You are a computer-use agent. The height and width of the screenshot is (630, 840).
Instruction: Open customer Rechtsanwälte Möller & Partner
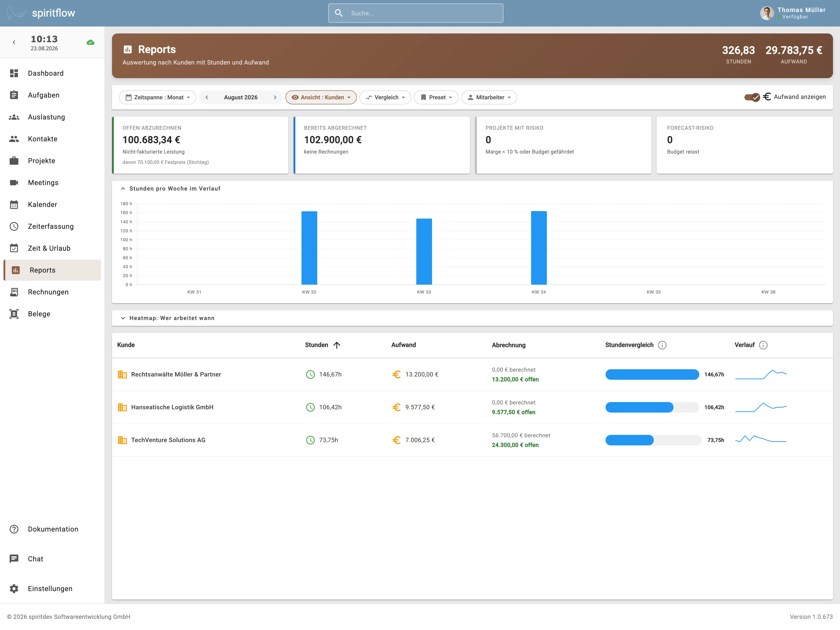point(176,374)
